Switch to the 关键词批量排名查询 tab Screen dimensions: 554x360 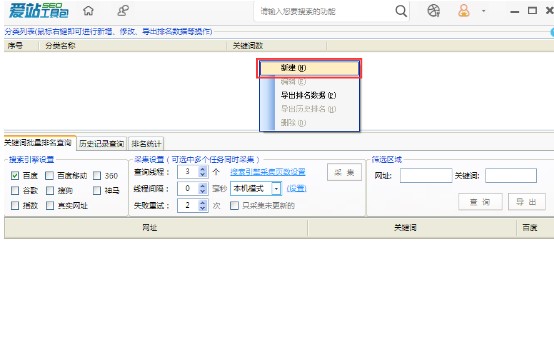point(38,143)
